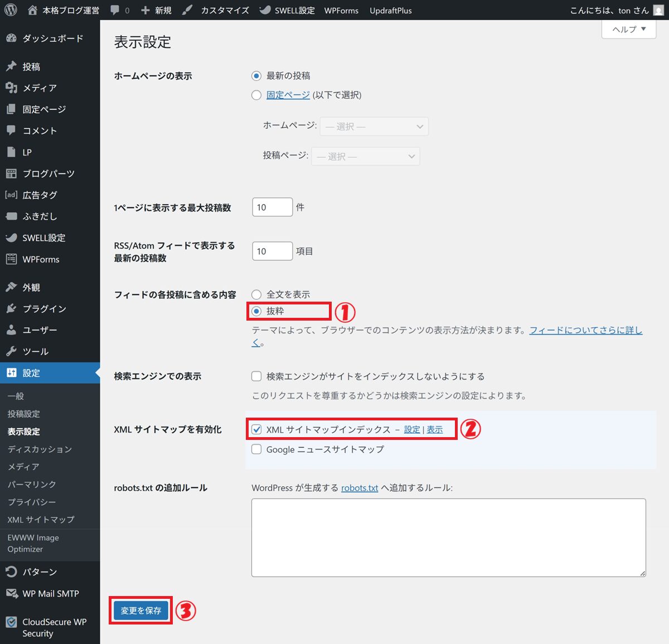Open the ホームページ selection dropdown
The width and height of the screenshot is (669, 644).
tap(374, 127)
